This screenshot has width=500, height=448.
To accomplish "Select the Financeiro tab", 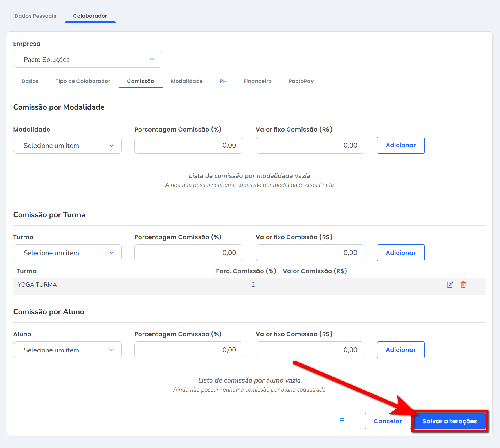I will pyautogui.click(x=257, y=81).
